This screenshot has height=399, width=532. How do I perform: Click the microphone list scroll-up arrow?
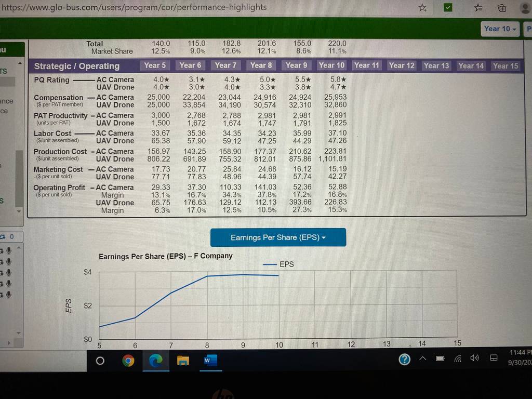tap(19, 248)
